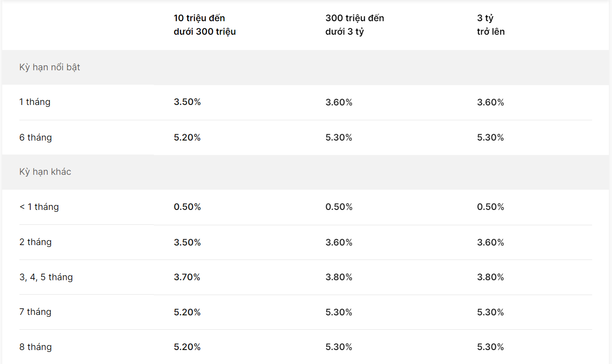Select the "300 triệu đến dưới 3 tỷ" column header
This screenshot has width=612, height=364.
(355, 25)
